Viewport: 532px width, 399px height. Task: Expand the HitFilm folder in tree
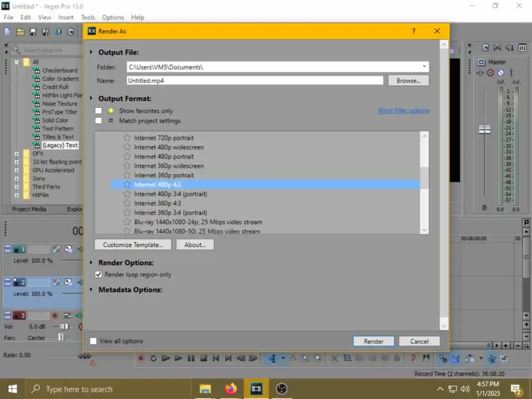(16, 195)
